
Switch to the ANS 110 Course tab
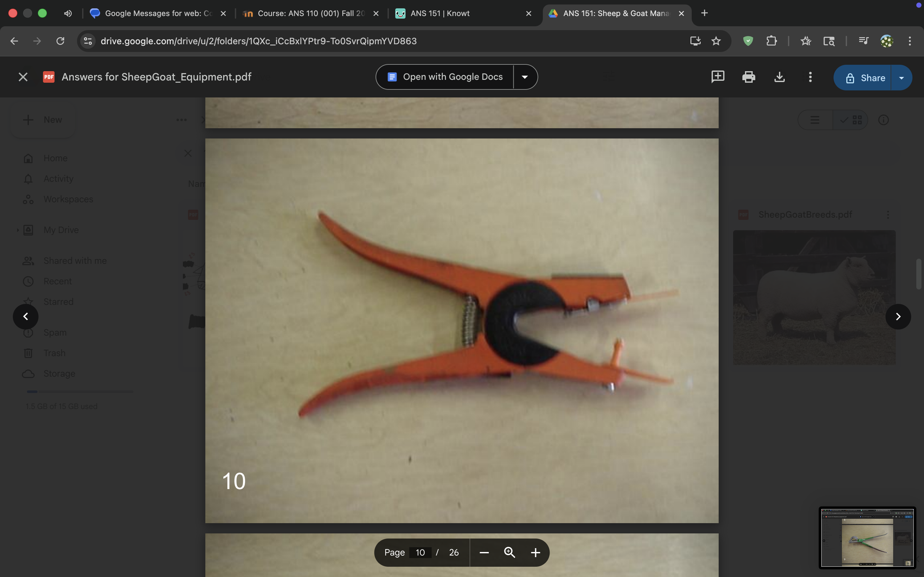click(x=305, y=13)
